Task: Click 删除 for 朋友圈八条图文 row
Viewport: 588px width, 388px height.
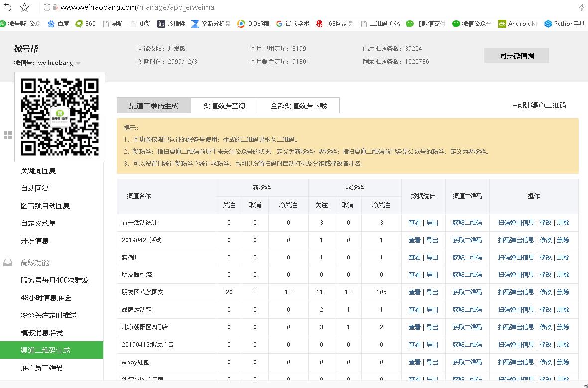Action: [x=563, y=292]
